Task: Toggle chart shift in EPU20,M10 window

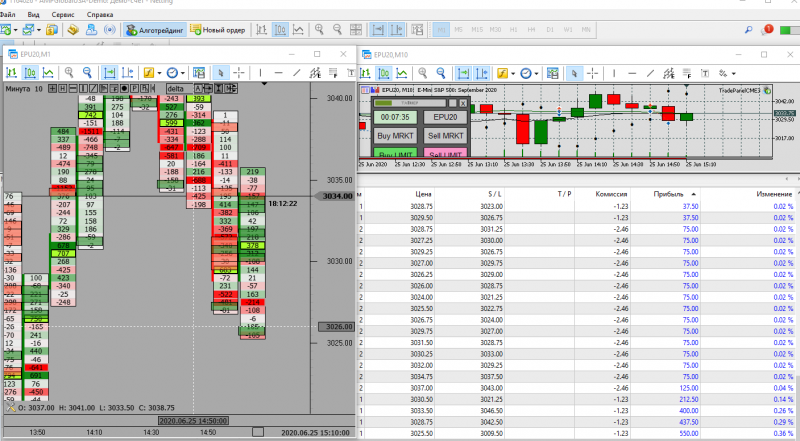Action: [481, 74]
